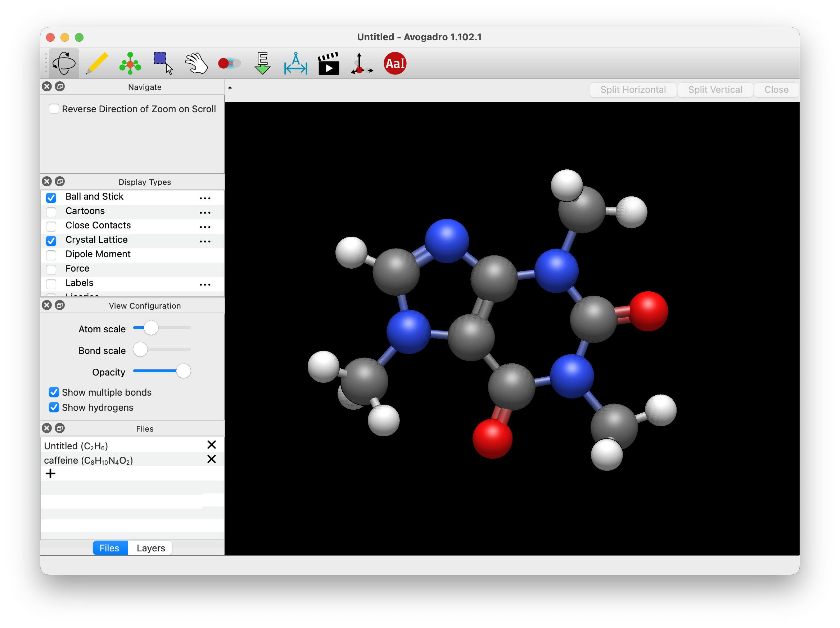Remove caffeine file from Files list
The image size is (840, 628).
pyautogui.click(x=212, y=459)
